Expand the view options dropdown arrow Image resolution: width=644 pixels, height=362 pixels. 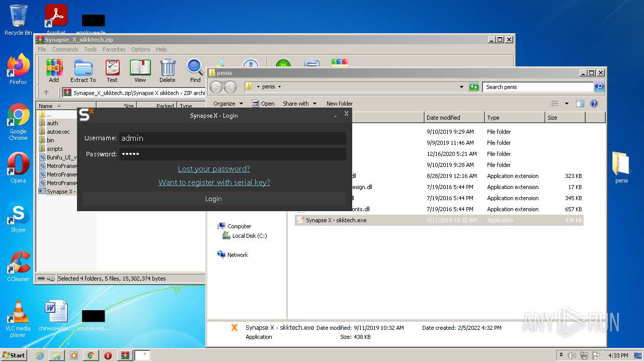[567, 104]
